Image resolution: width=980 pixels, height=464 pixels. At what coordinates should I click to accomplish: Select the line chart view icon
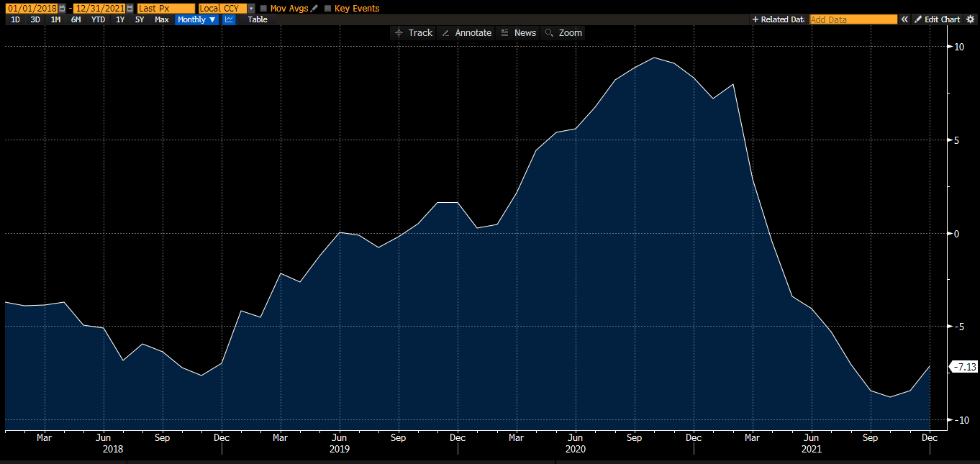[x=229, y=19]
